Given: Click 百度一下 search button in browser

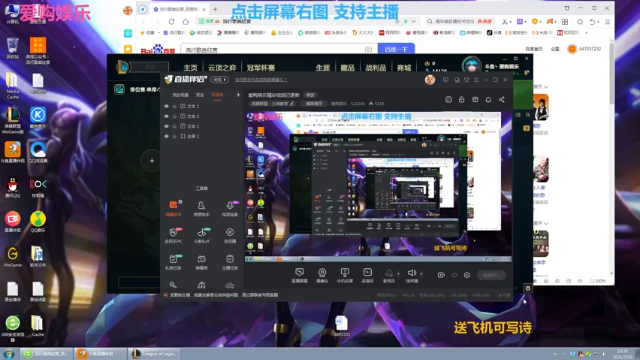Looking at the screenshot, I should (x=396, y=49).
